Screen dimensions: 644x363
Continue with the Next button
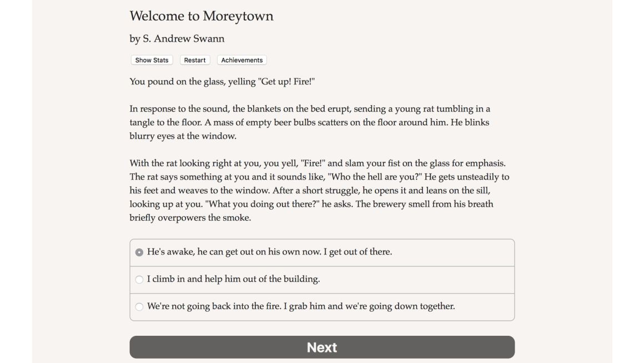point(322,347)
